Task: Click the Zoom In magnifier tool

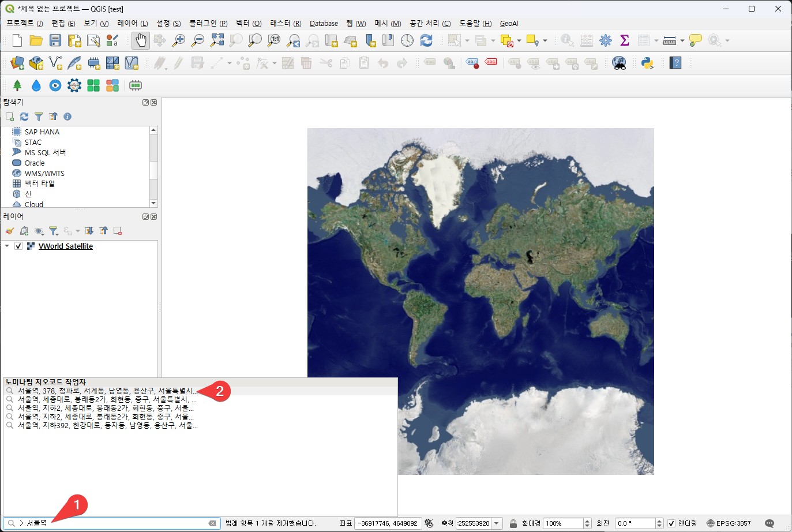Action: click(x=179, y=40)
